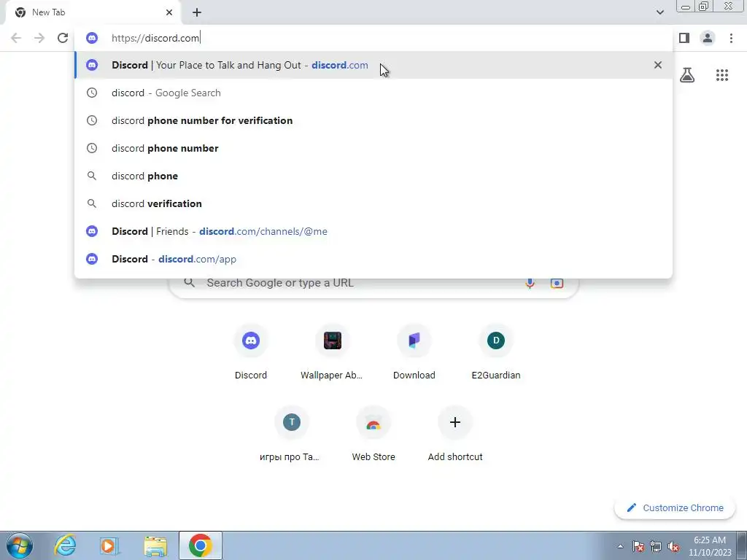Pick 'discord phone number for verification' suggestion

coord(373,120)
